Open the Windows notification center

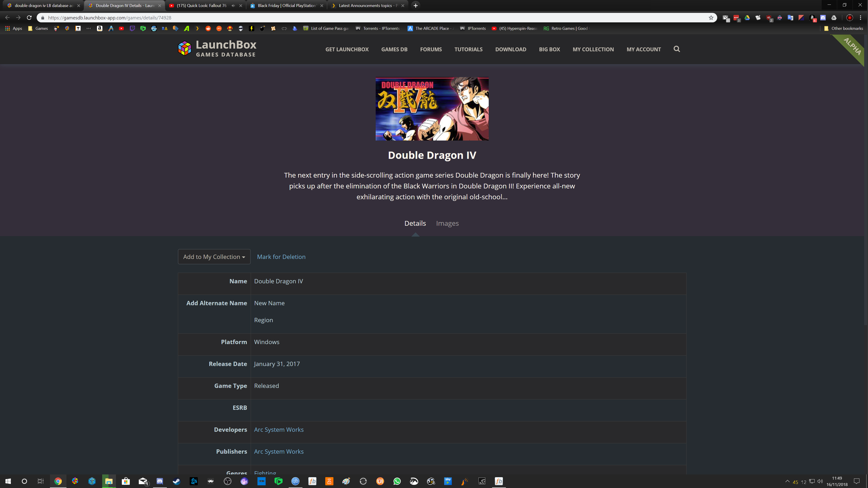tap(857, 481)
